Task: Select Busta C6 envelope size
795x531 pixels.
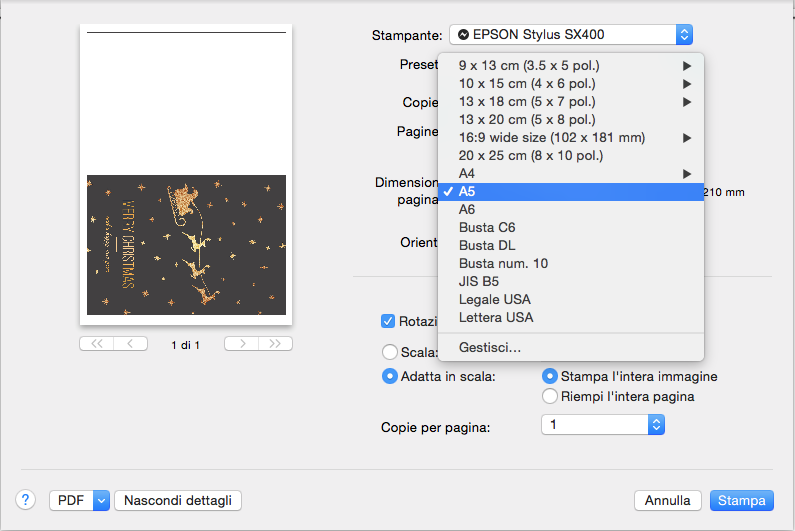Action: (571, 228)
